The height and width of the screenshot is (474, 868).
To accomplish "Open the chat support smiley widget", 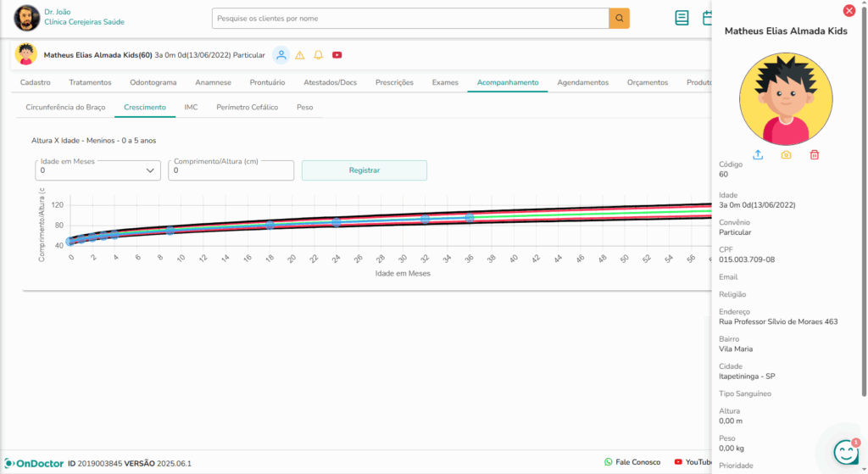I will pyautogui.click(x=845, y=452).
